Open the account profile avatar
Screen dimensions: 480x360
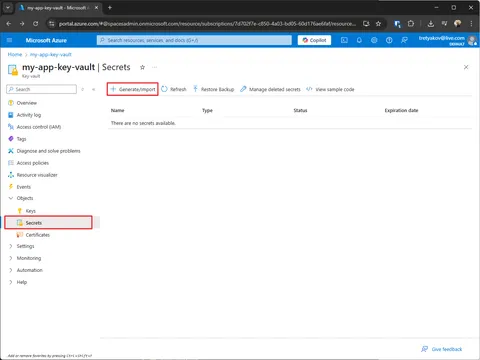pyautogui.click(x=472, y=40)
